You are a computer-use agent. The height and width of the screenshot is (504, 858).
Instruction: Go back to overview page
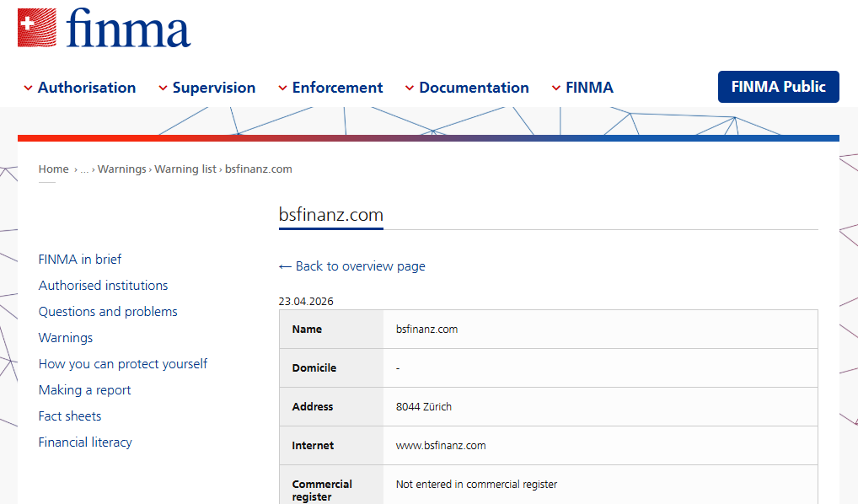(351, 266)
